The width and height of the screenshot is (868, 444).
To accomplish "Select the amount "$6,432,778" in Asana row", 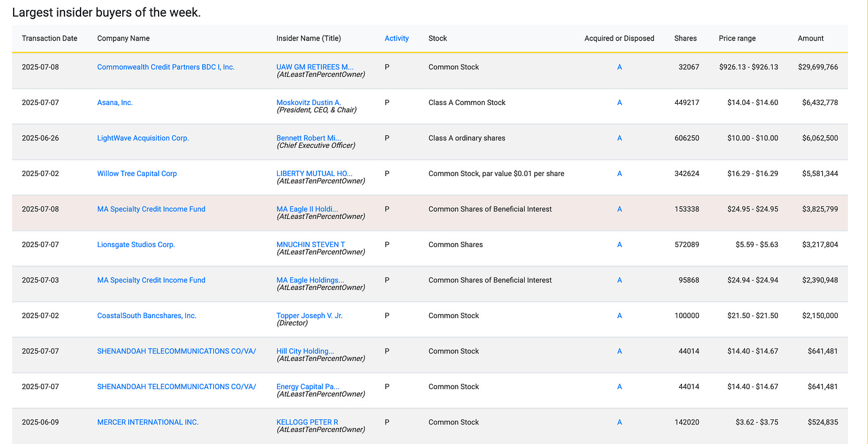I will point(820,103).
